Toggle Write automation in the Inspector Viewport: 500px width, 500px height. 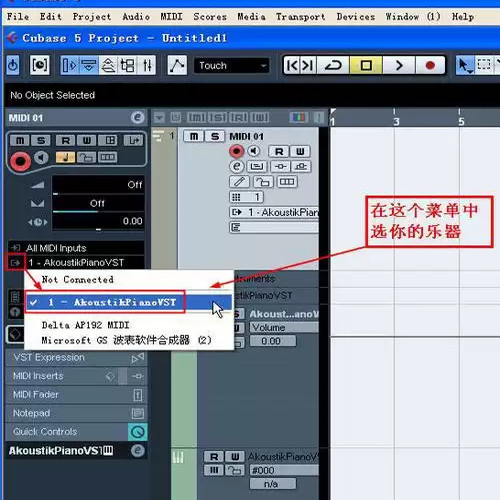coord(87,140)
